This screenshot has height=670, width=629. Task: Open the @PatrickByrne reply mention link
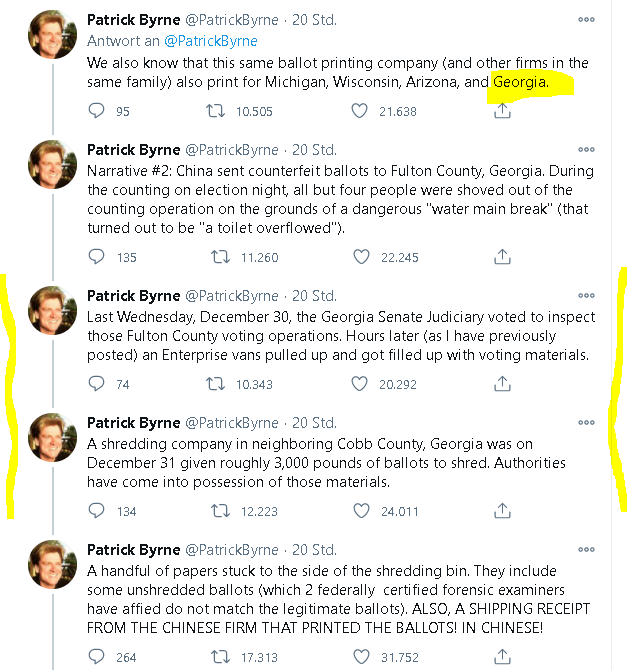(211, 41)
